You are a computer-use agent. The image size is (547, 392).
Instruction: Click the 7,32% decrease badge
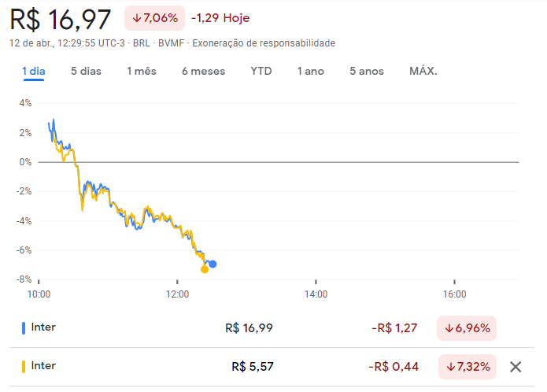(x=467, y=366)
